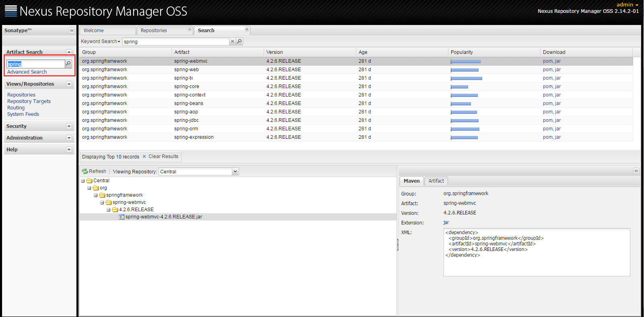Viewport: 644px width, 317px height.
Task: Open the Advanced Search link
Action: point(27,72)
